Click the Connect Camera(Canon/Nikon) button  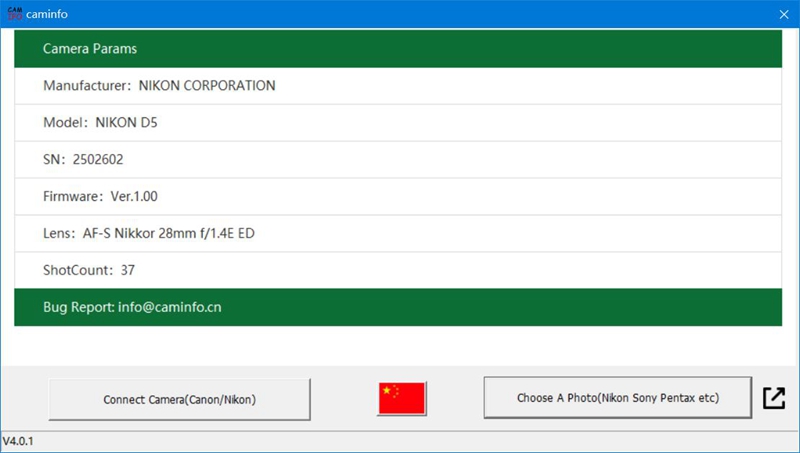pyautogui.click(x=179, y=399)
